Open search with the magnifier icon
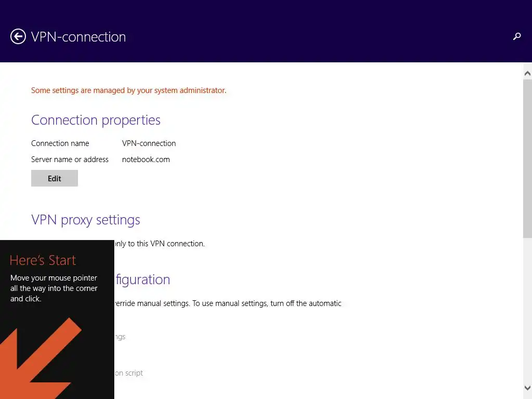The height and width of the screenshot is (399, 532). pyautogui.click(x=517, y=36)
